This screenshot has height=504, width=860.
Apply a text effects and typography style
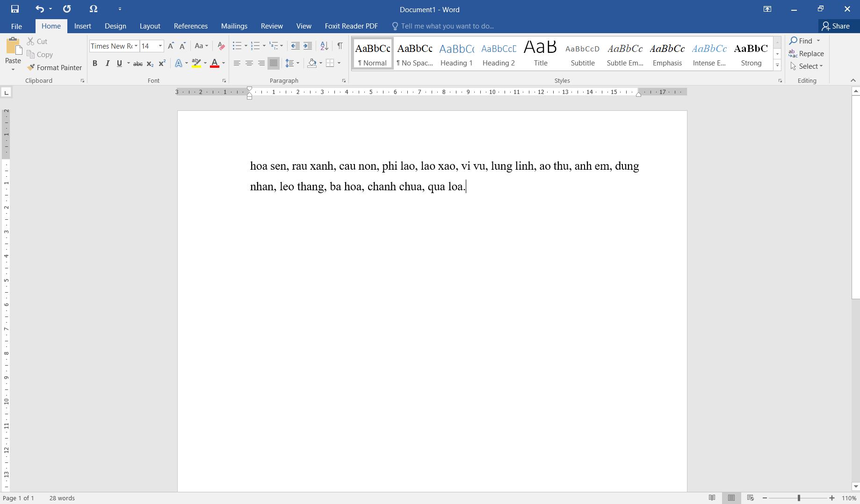(179, 63)
